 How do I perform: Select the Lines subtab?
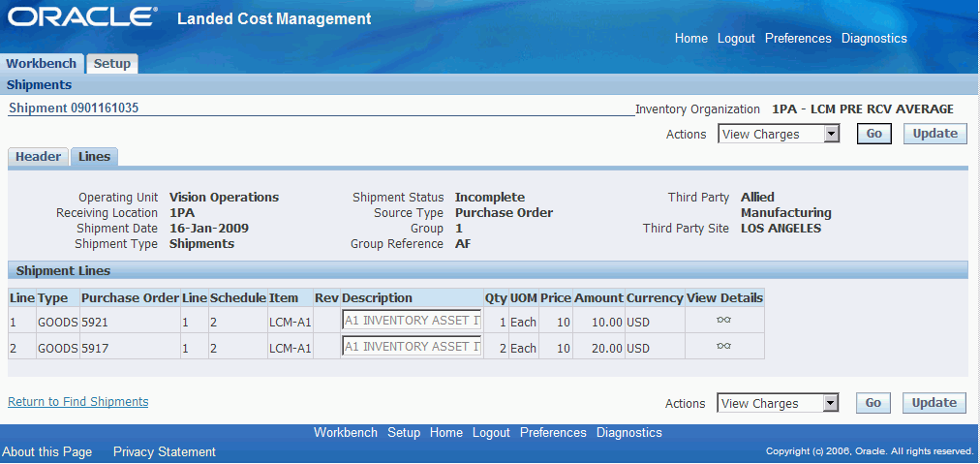(x=94, y=157)
